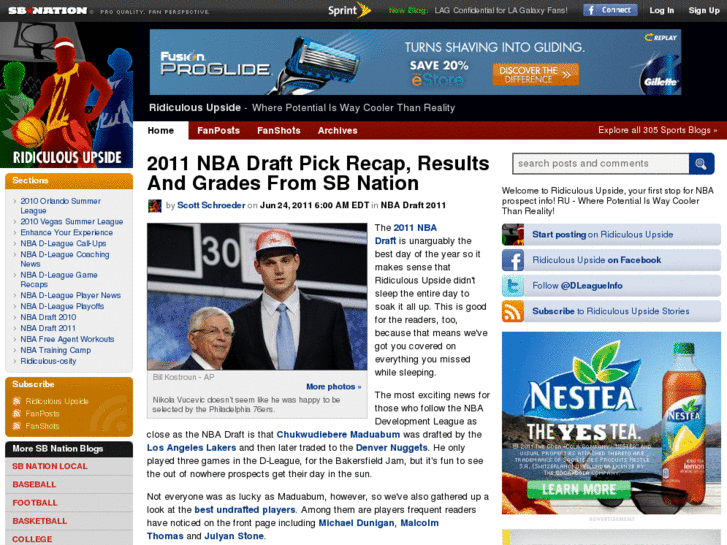Open NBA Training Camp section

[56, 350]
